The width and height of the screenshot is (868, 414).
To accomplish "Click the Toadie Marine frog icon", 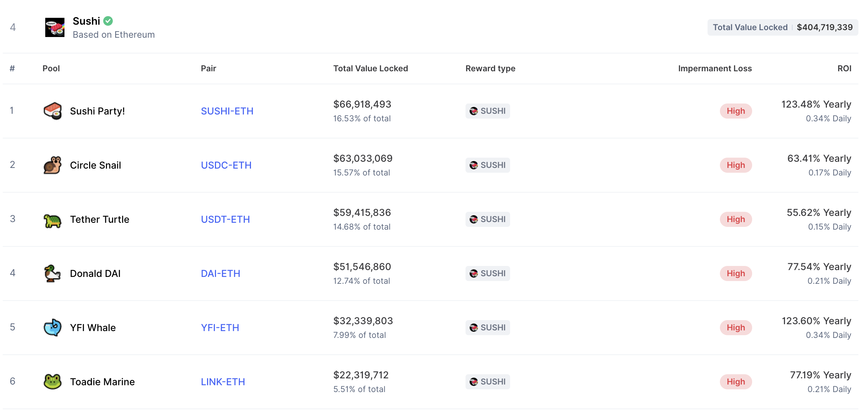I will pos(52,381).
